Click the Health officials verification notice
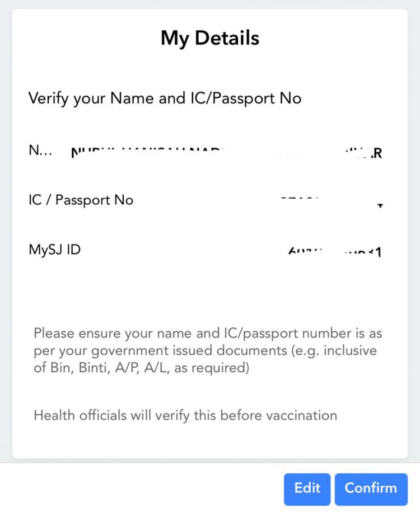420x516 pixels. (185, 415)
